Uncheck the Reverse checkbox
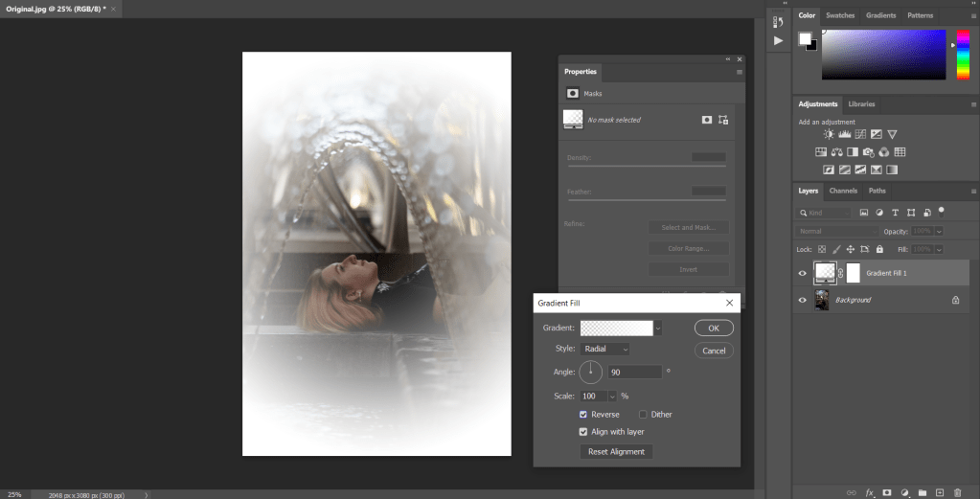This screenshot has width=980, height=499. point(583,415)
